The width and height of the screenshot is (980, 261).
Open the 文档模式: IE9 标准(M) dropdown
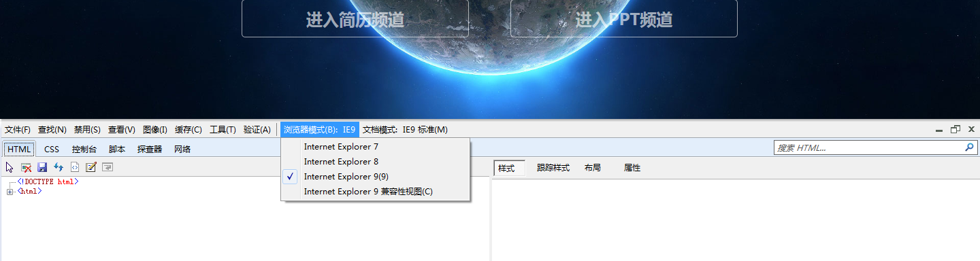point(405,130)
